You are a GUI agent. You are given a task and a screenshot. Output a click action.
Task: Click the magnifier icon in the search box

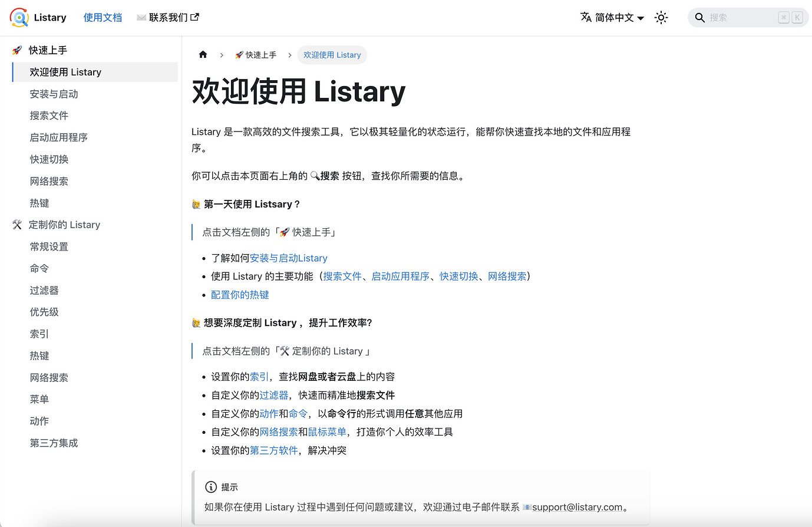700,17
